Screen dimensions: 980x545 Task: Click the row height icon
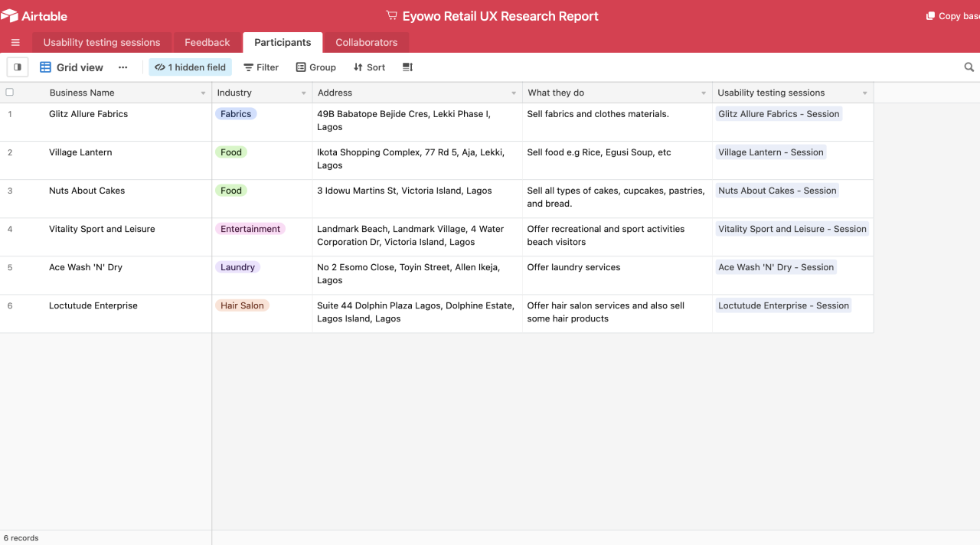407,67
